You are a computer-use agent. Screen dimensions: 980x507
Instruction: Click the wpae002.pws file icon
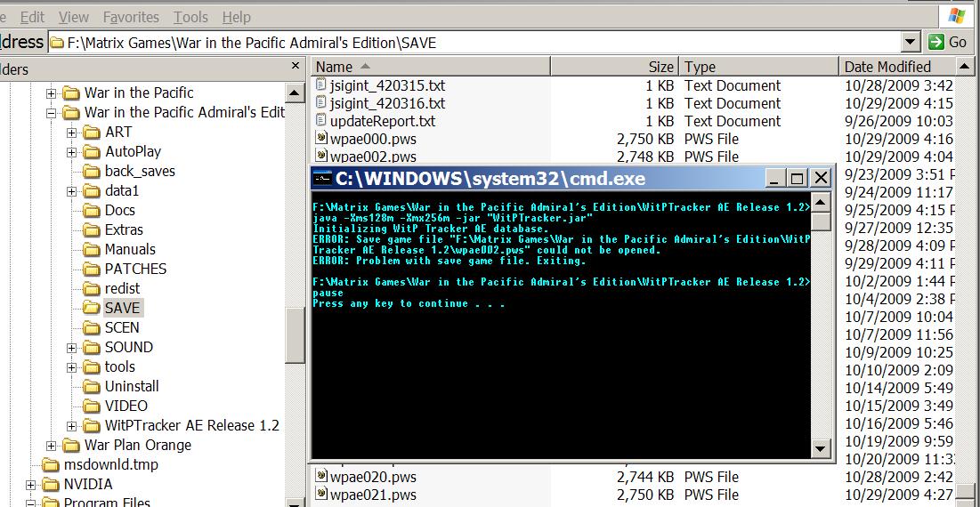(321, 156)
